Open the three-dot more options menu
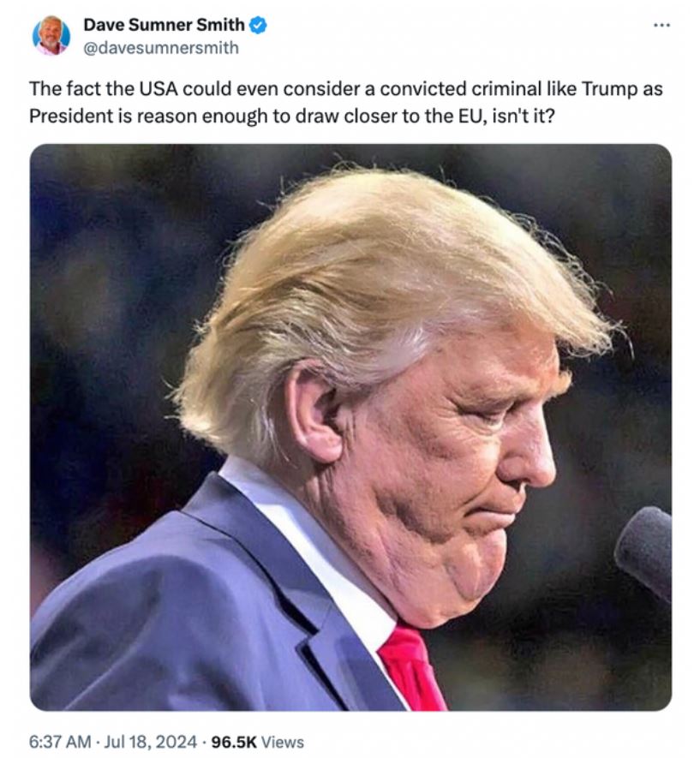The width and height of the screenshot is (700, 758). click(661, 25)
